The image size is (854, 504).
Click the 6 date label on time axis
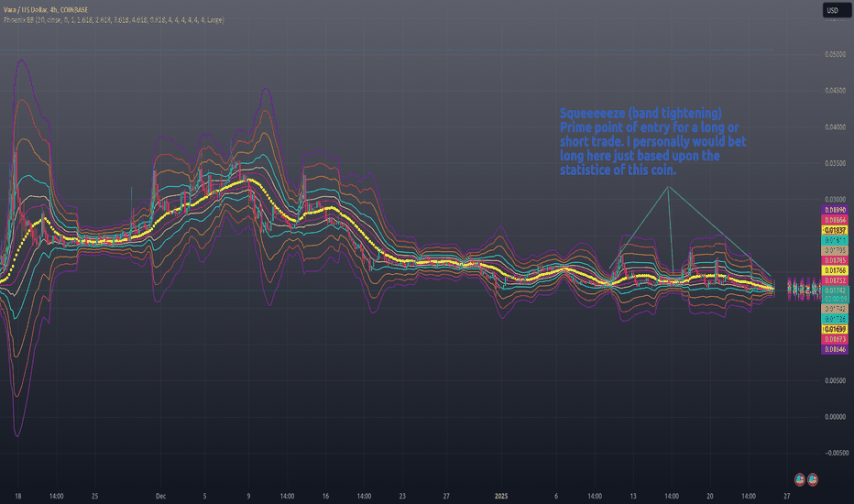click(556, 496)
